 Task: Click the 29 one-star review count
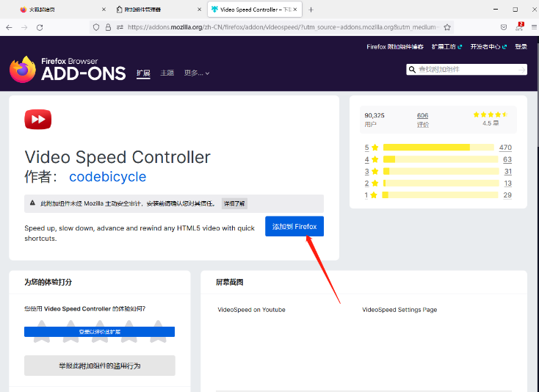point(507,195)
